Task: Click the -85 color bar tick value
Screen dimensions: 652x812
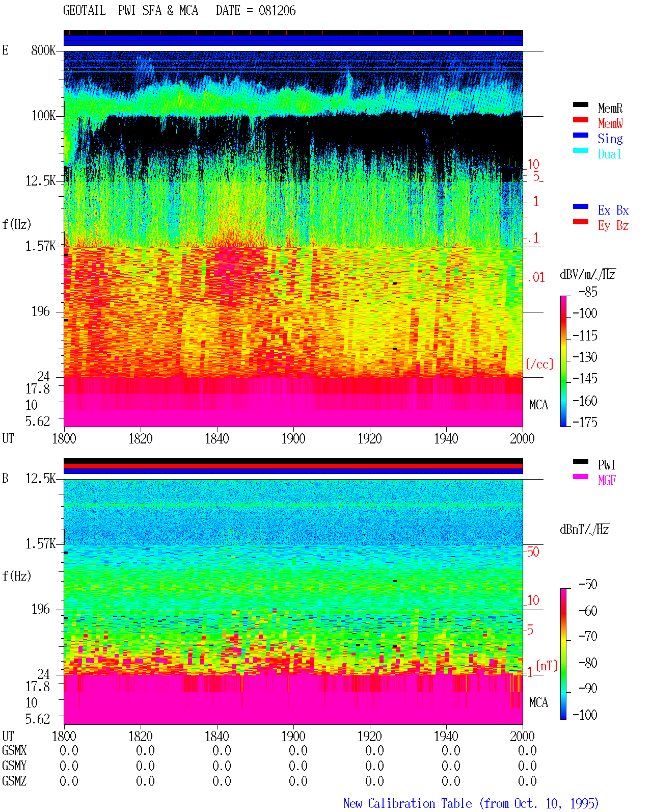Action: click(588, 292)
